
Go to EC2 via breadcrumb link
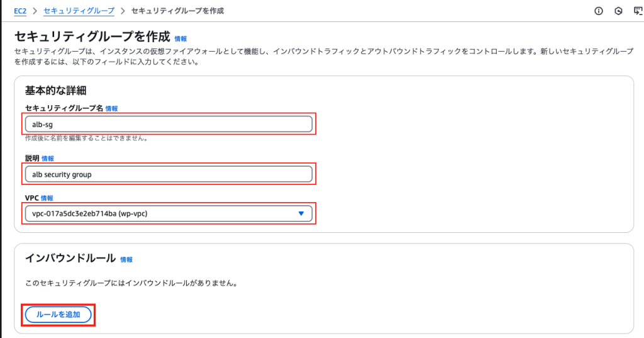click(x=20, y=11)
